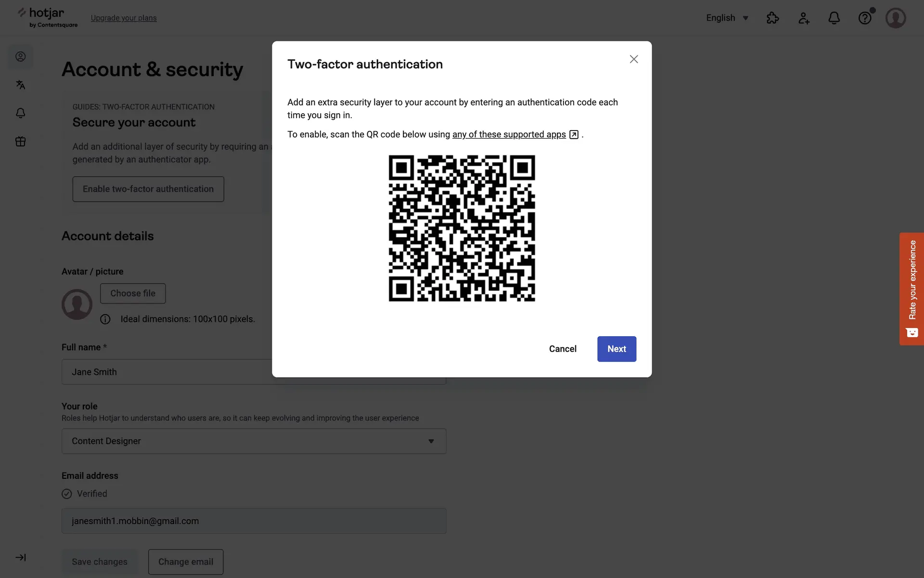Click the integrations puzzle piece icon
The width and height of the screenshot is (924, 578).
(772, 18)
